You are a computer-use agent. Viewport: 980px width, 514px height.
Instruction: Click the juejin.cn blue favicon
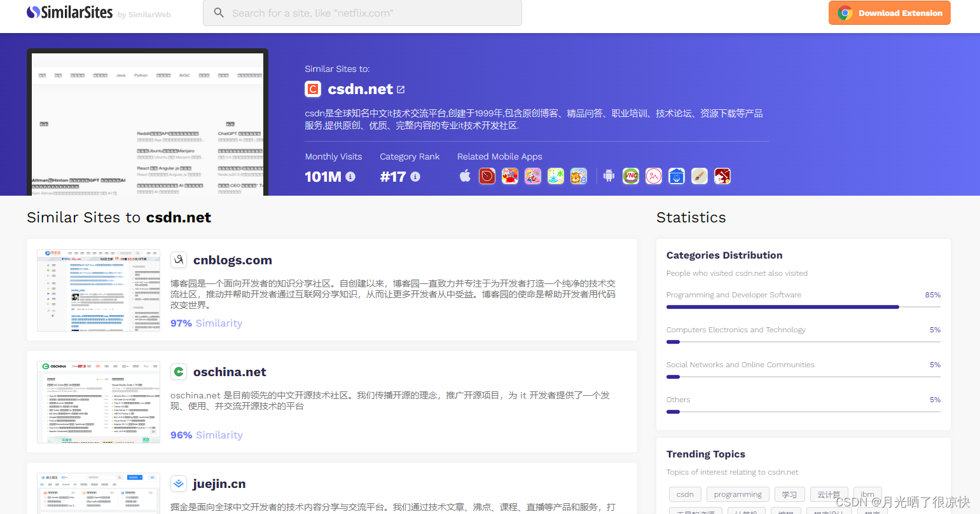point(179,484)
